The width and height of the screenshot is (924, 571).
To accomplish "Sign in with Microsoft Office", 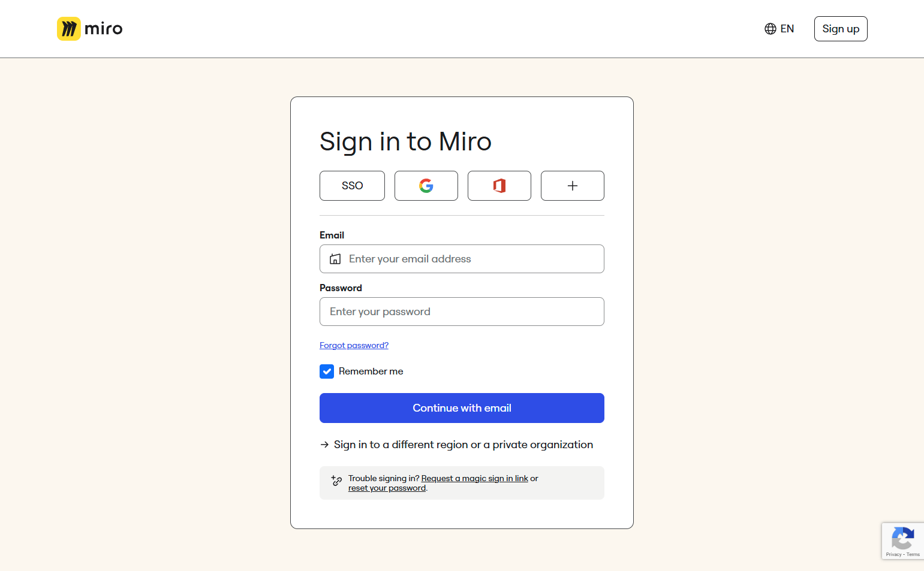I will [499, 186].
